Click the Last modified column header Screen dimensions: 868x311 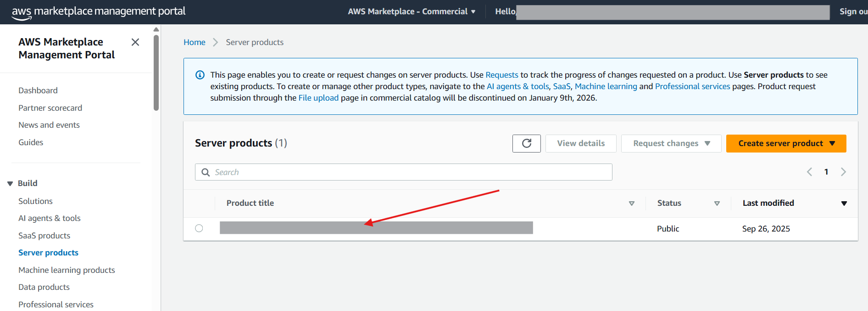pos(768,203)
